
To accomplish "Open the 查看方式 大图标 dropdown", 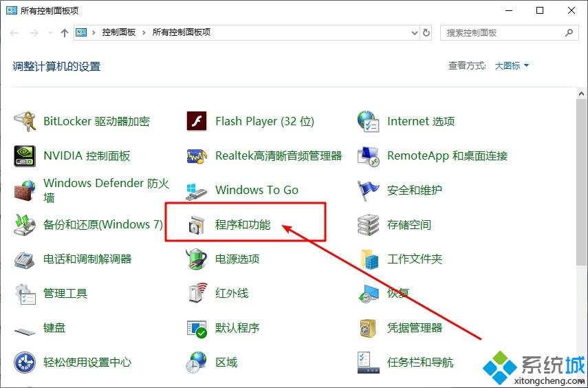I will (x=512, y=65).
